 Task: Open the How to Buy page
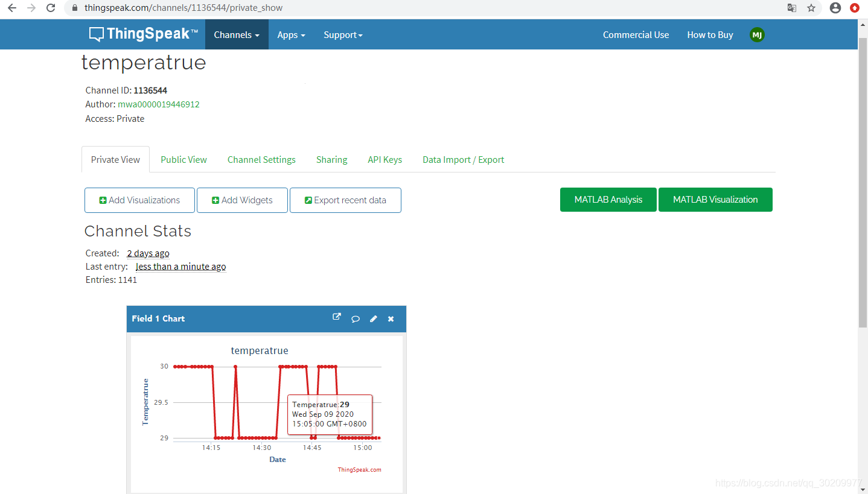point(710,34)
